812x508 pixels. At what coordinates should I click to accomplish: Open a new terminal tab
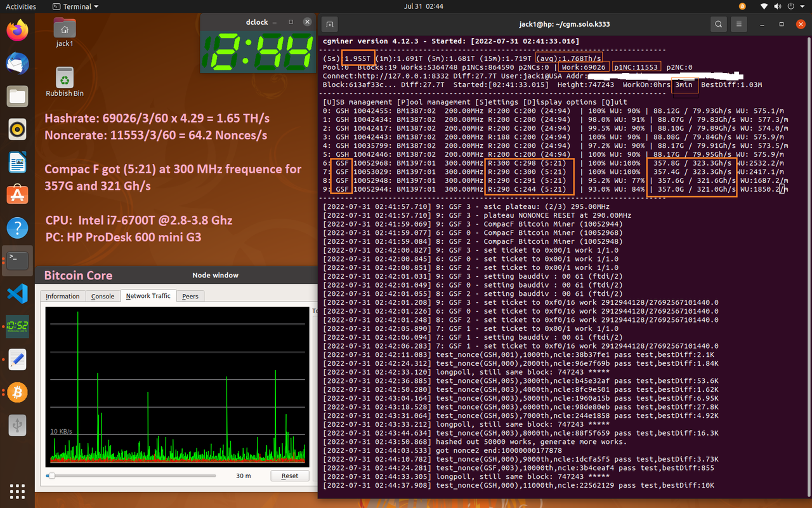pyautogui.click(x=329, y=24)
